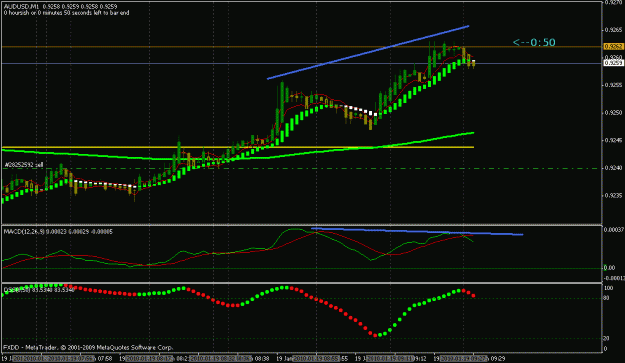This screenshot has height=363, width=625.
Task: Select the dashed green sell order line
Action: [302, 169]
